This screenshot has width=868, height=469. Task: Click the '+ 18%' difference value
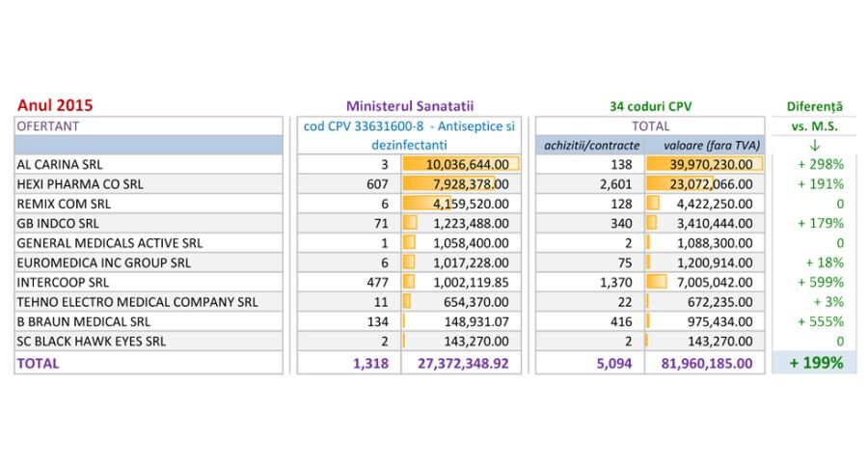(x=825, y=263)
